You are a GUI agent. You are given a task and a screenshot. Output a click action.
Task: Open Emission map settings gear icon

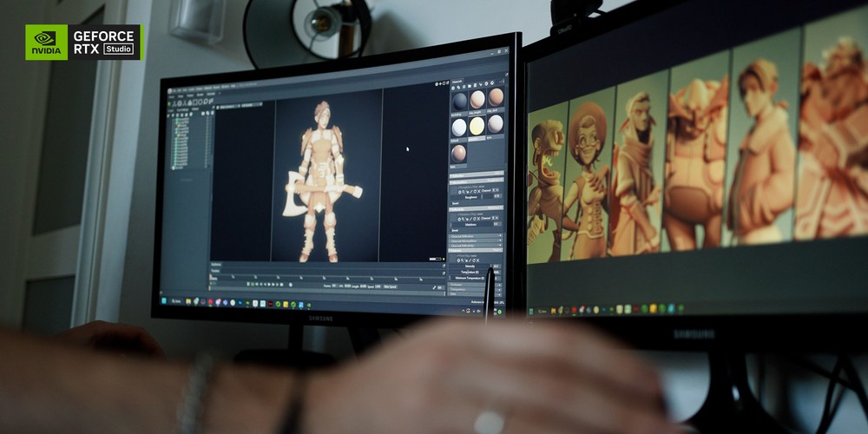click(x=458, y=260)
